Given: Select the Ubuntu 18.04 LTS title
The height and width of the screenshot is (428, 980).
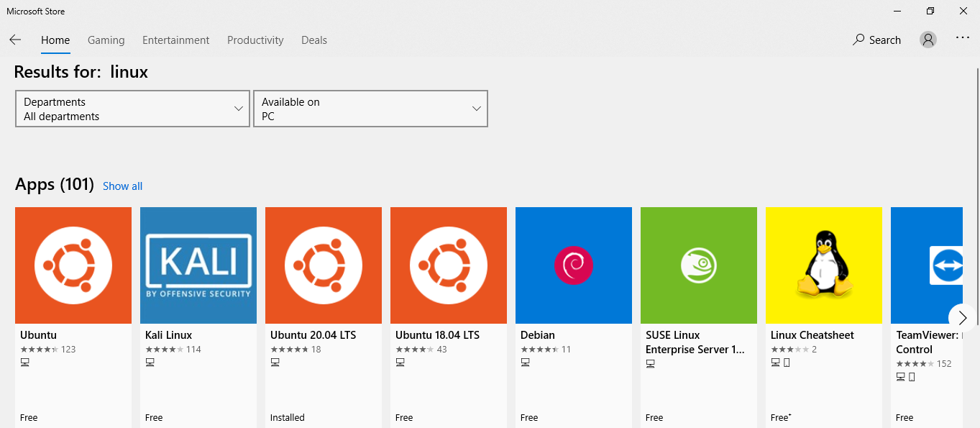Looking at the screenshot, I should pos(438,335).
